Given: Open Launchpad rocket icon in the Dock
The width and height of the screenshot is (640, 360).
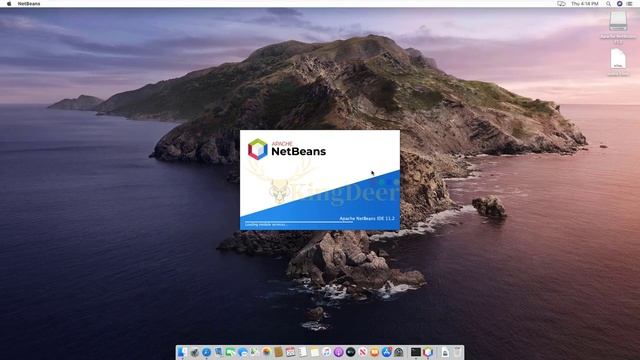Looking at the screenshot, I should (x=194, y=352).
